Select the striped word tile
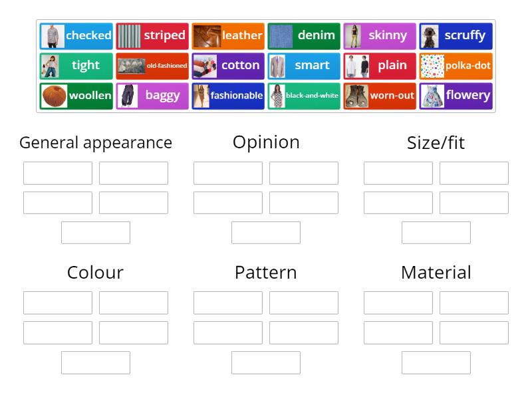This screenshot has height=399, width=532. 152,35
